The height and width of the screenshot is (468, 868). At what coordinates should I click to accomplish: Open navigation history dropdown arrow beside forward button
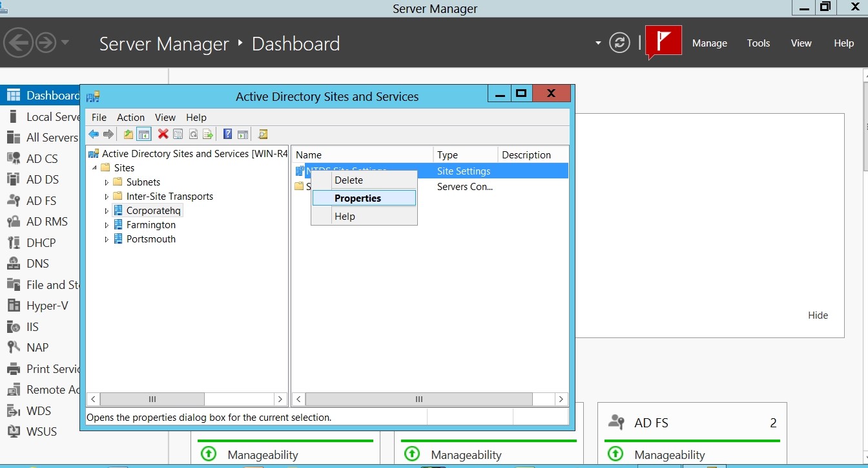click(65, 43)
